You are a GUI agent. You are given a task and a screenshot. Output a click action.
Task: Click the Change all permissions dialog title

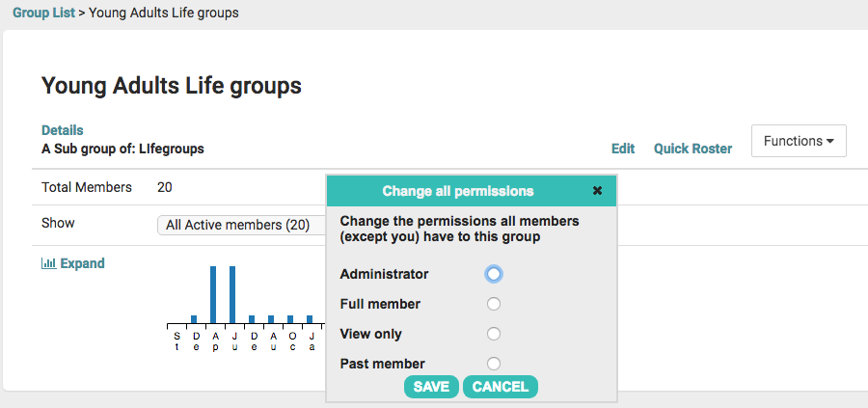tap(458, 191)
